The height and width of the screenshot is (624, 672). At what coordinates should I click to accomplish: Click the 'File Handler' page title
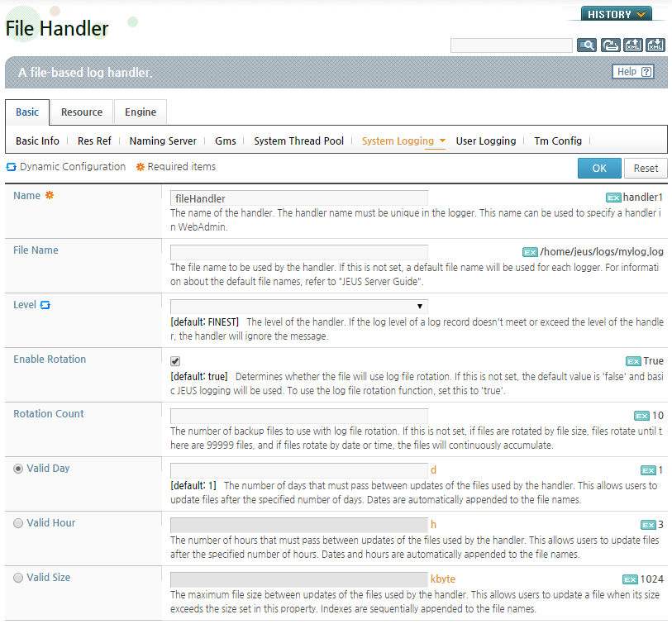tap(57, 29)
